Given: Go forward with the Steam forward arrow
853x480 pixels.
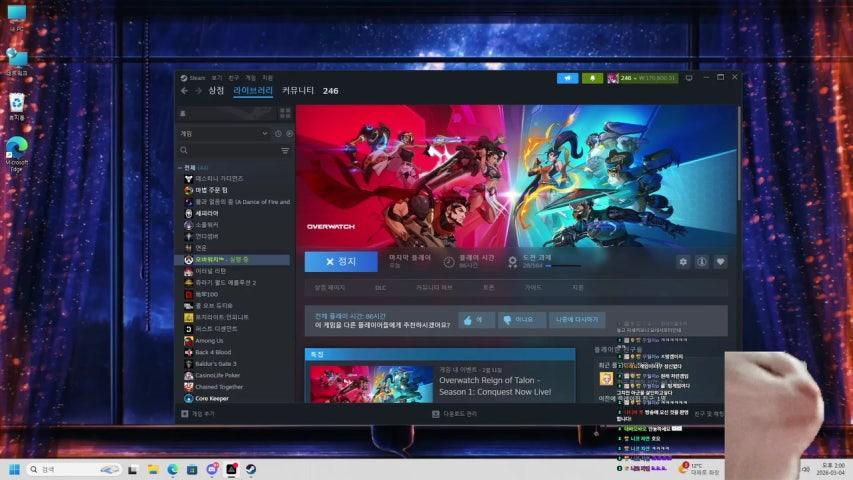Looking at the screenshot, I should click(x=198, y=91).
